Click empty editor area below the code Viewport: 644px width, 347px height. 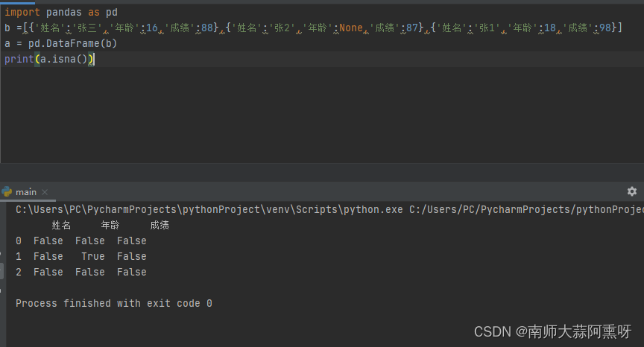click(x=322, y=115)
